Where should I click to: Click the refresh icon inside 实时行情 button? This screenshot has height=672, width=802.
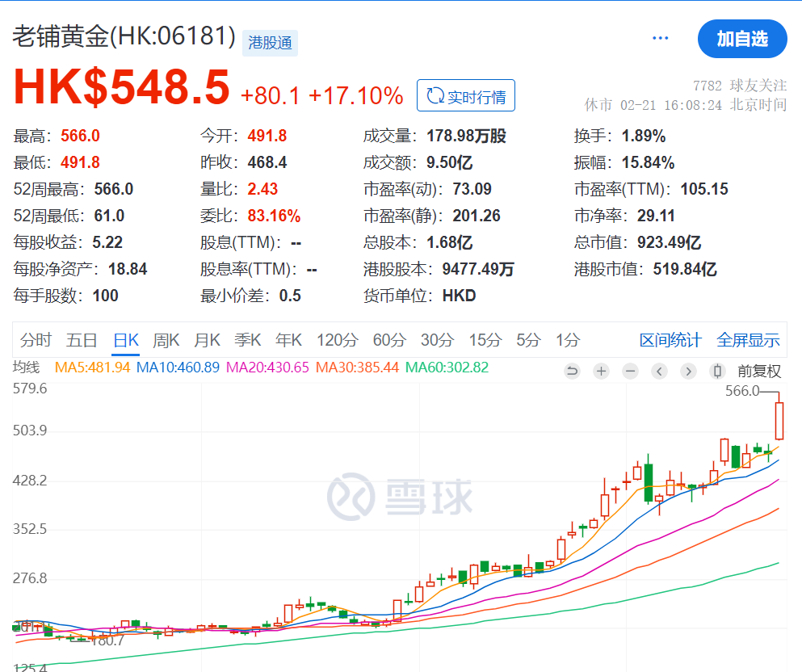coord(435,94)
